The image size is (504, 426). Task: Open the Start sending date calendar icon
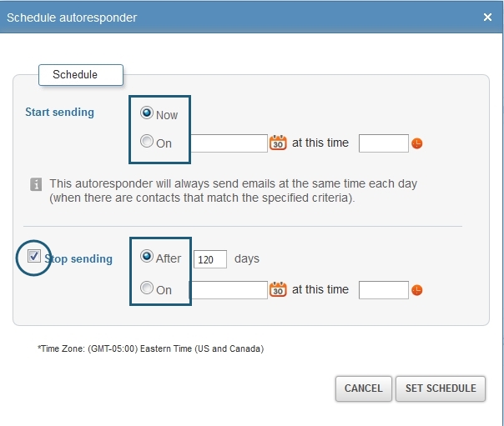279,143
